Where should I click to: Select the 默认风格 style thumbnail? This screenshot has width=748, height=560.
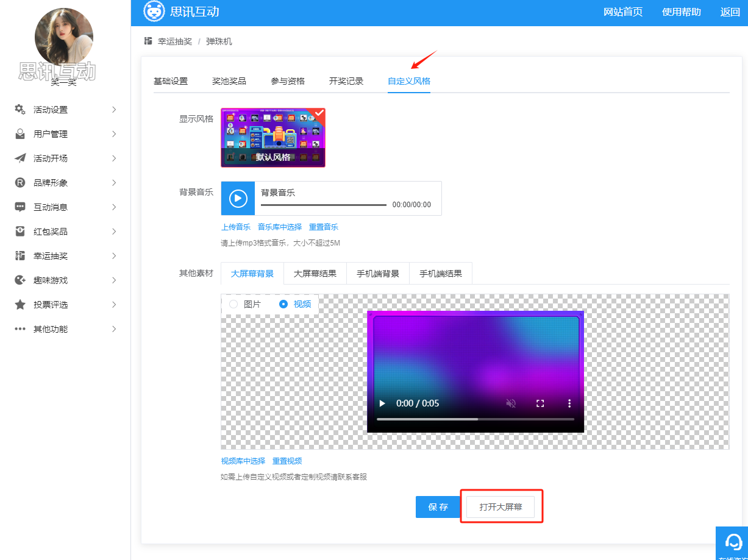coord(273,138)
